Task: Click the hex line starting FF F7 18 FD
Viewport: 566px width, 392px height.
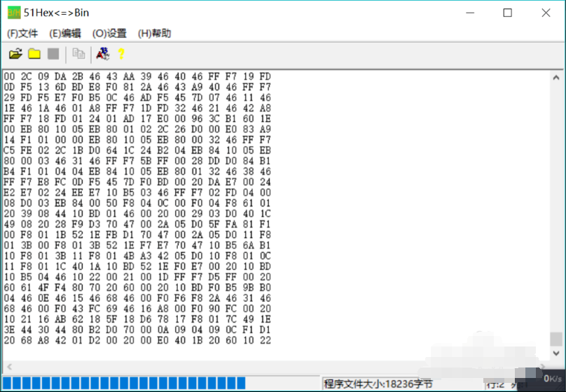Action: coord(137,118)
